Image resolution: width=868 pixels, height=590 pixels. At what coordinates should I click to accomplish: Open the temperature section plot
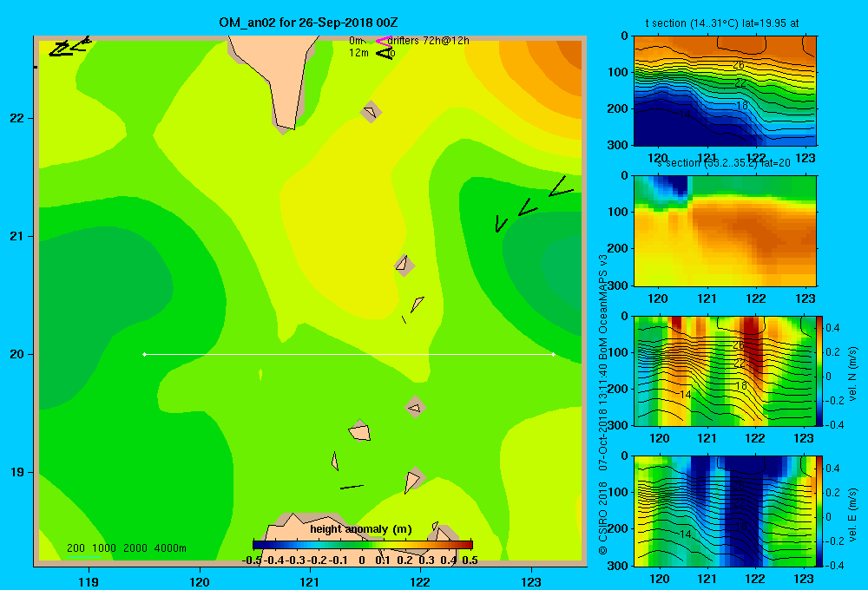725,91
